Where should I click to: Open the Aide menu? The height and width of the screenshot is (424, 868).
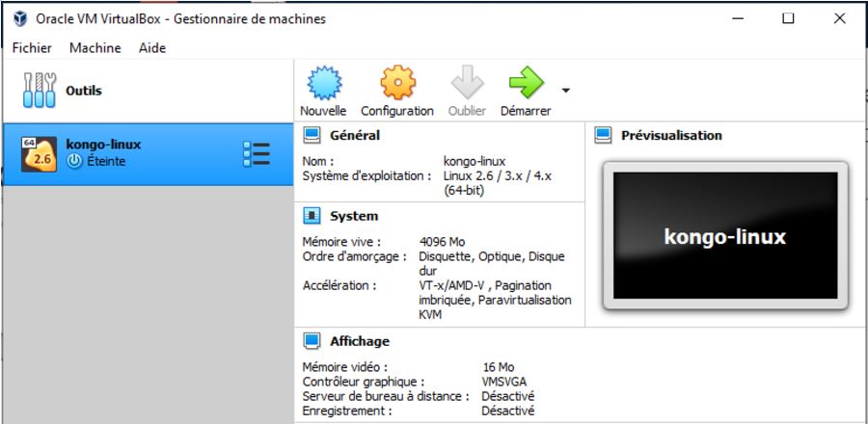tap(151, 47)
